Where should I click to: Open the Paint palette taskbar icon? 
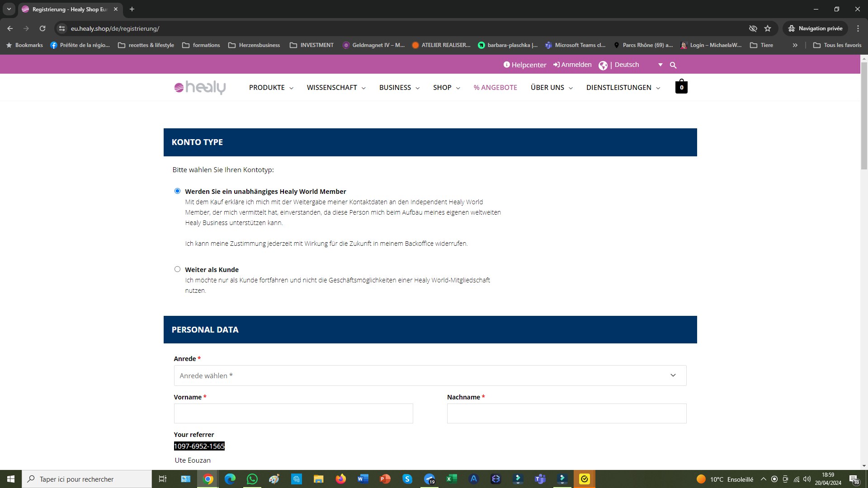274,479
